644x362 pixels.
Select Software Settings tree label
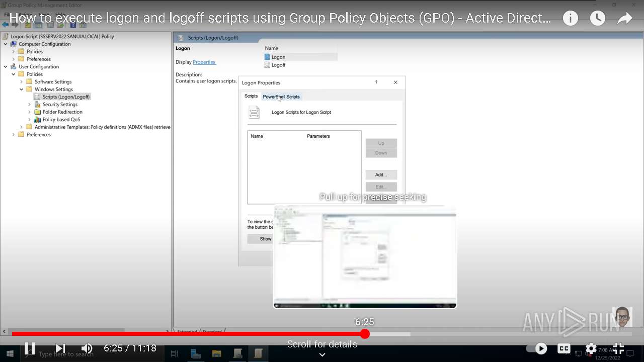point(53,82)
